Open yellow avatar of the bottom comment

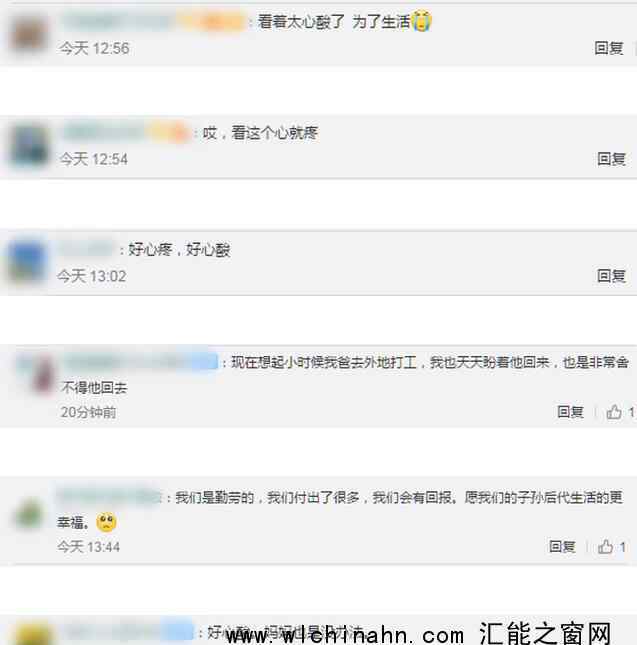pos(34,634)
